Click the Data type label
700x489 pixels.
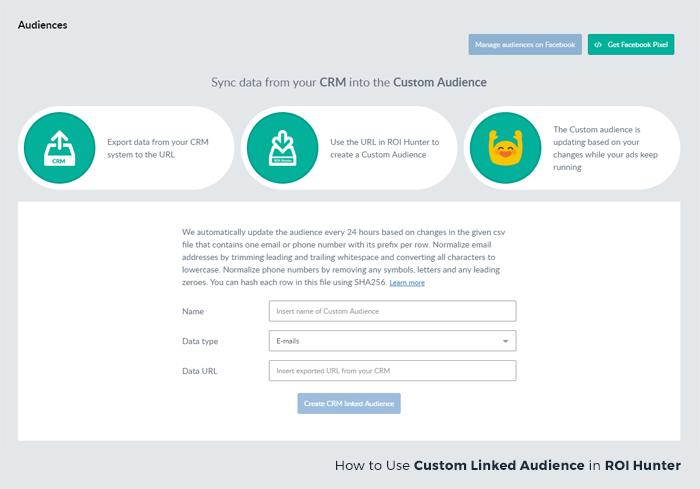pos(200,341)
